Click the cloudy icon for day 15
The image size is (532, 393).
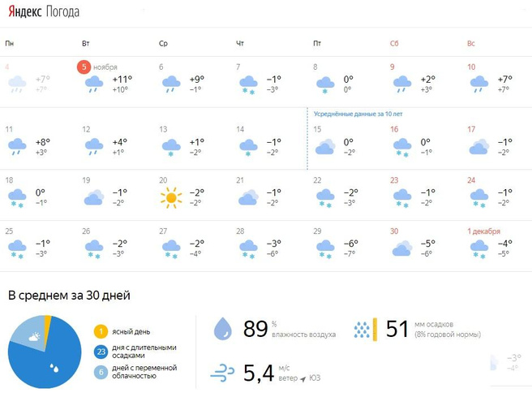coord(325,147)
